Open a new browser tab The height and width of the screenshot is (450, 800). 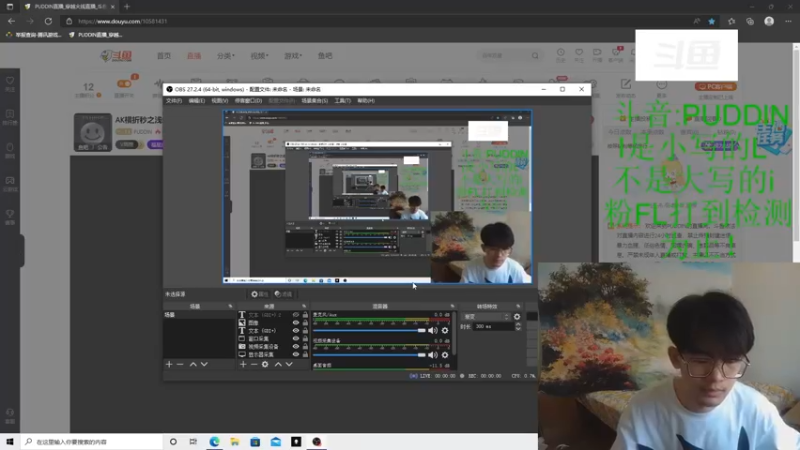pyautogui.click(x=127, y=7)
